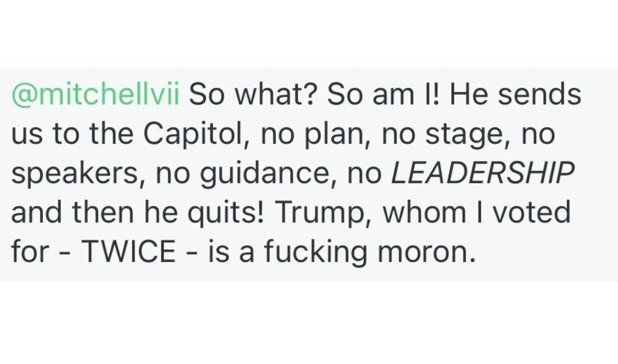618x364 pixels.
Task: Click the word "us" starting the second line
Action: [x=24, y=136]
